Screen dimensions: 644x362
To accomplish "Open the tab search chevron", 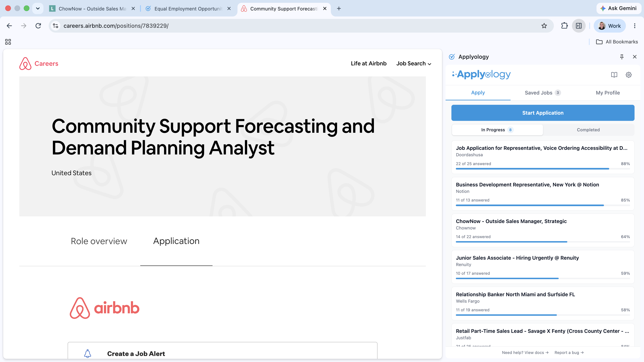I will (38, 8).
